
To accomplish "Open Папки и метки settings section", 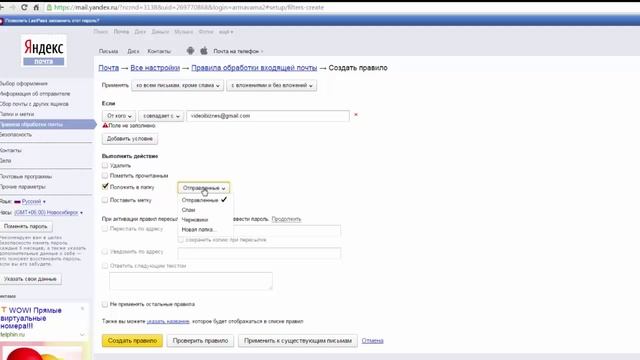I will click(17, 114).
